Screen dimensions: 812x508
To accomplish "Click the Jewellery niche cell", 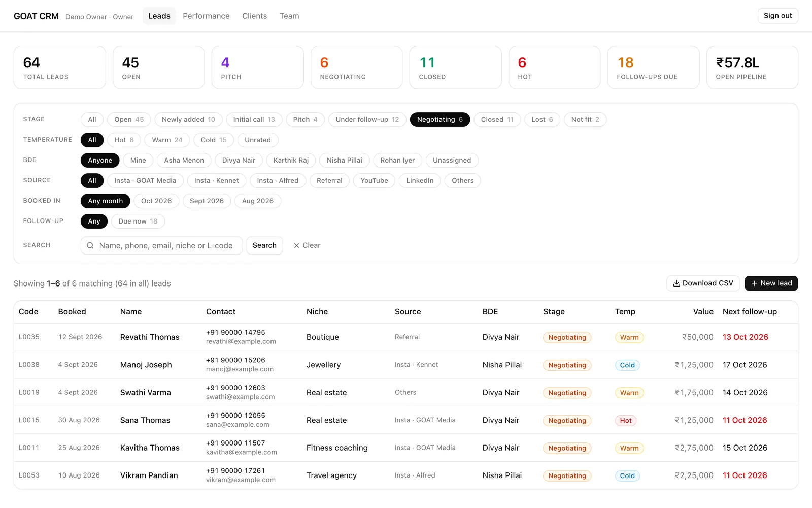I will coord(323,365).
